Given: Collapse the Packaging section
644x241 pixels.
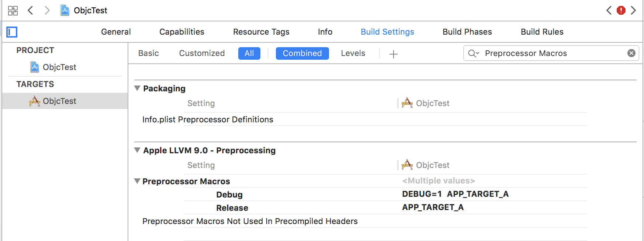Looking at the screenshot, I should pyautogui.click(x=137, y=88).
